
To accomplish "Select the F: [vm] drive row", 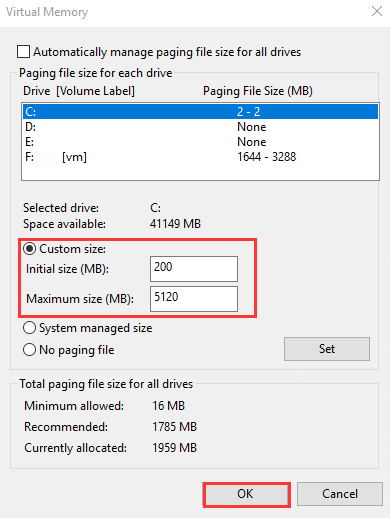I will point(200,157).
